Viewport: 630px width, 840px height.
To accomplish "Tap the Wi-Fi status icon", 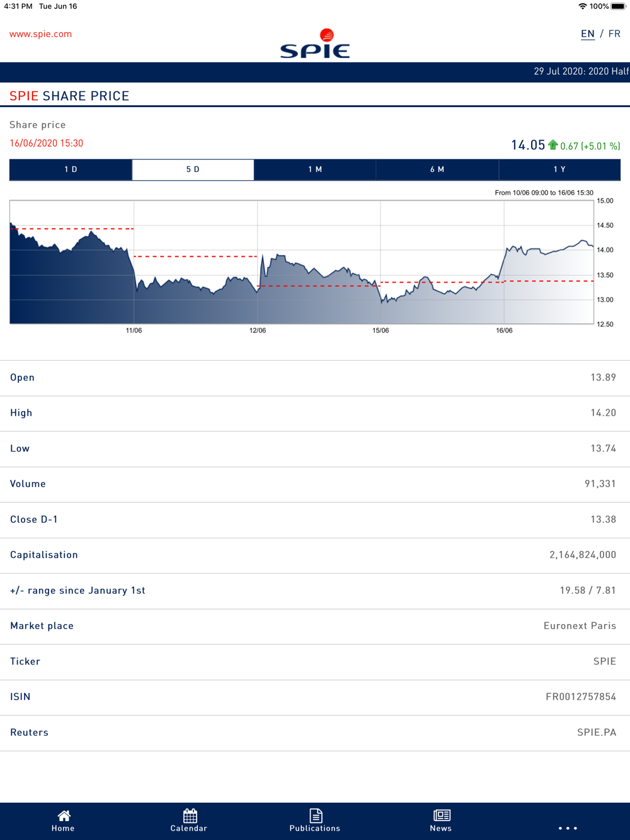I will 582,6.
